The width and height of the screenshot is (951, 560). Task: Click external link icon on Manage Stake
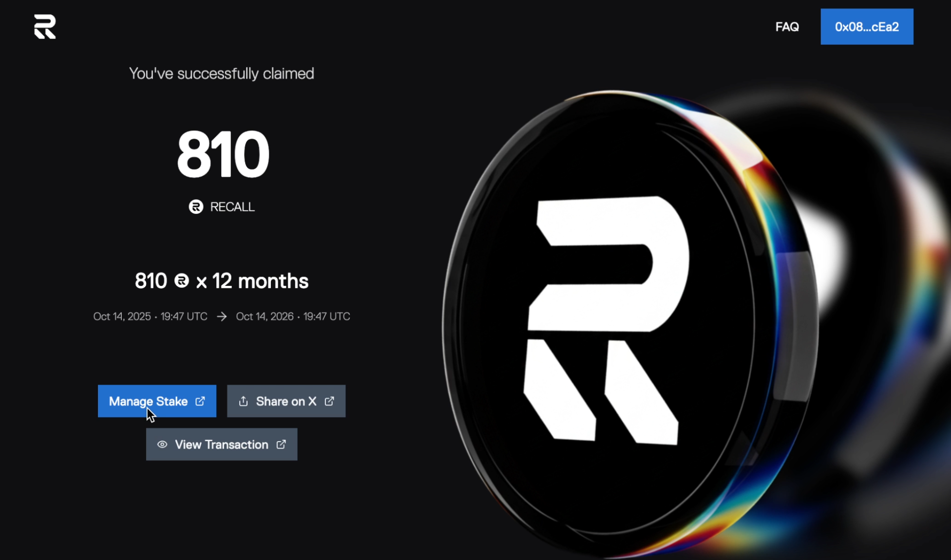[200, 401]
